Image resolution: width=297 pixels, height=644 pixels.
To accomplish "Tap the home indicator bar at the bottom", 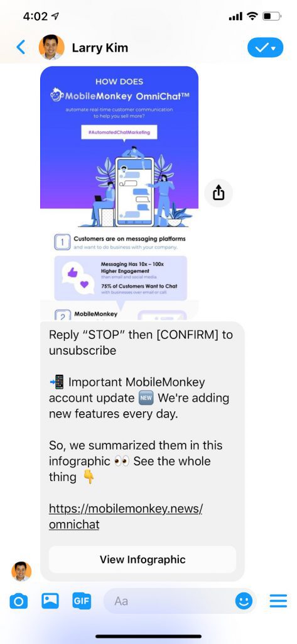I will click(x=148, y=636).
